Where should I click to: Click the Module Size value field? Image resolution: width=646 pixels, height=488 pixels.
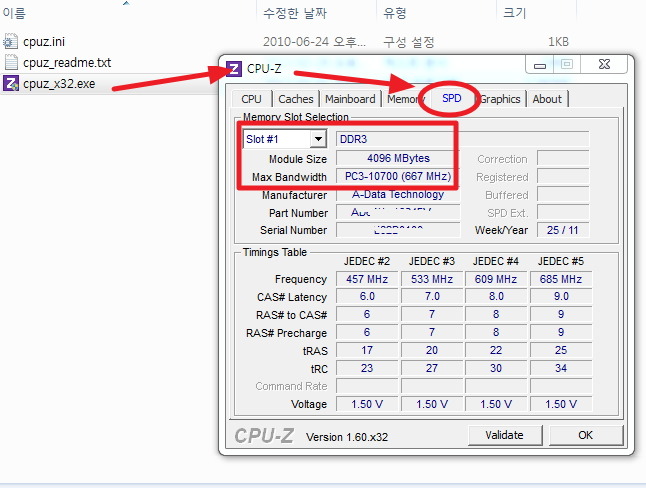tap(397, 159)
